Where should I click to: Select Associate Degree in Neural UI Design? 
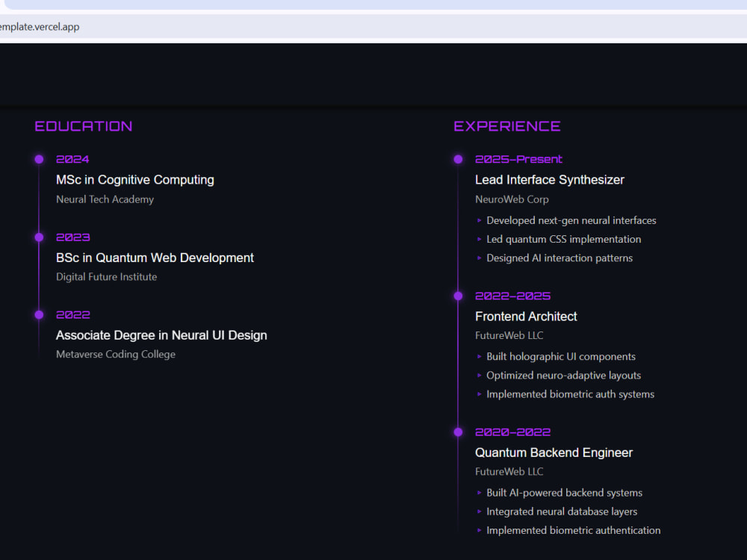[x=161, y=335]
